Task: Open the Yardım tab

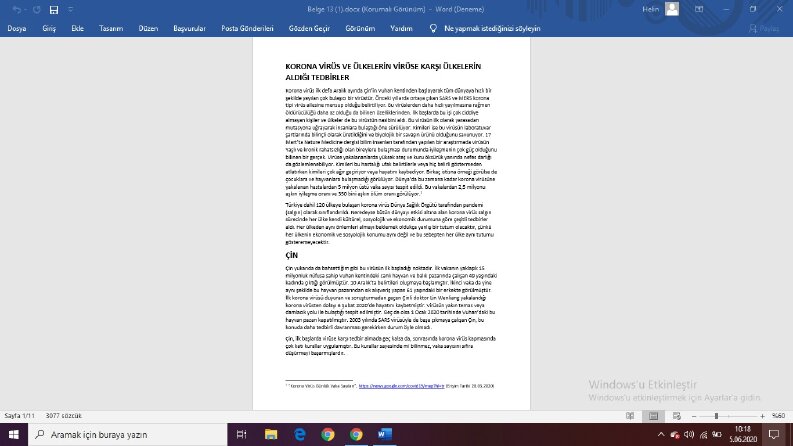Action: coord(401,28)
